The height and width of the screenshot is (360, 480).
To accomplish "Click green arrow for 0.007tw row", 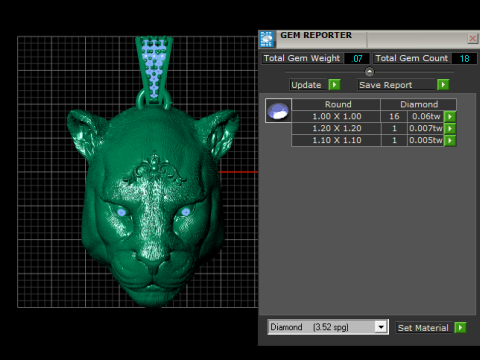I will tap(450, 129).
